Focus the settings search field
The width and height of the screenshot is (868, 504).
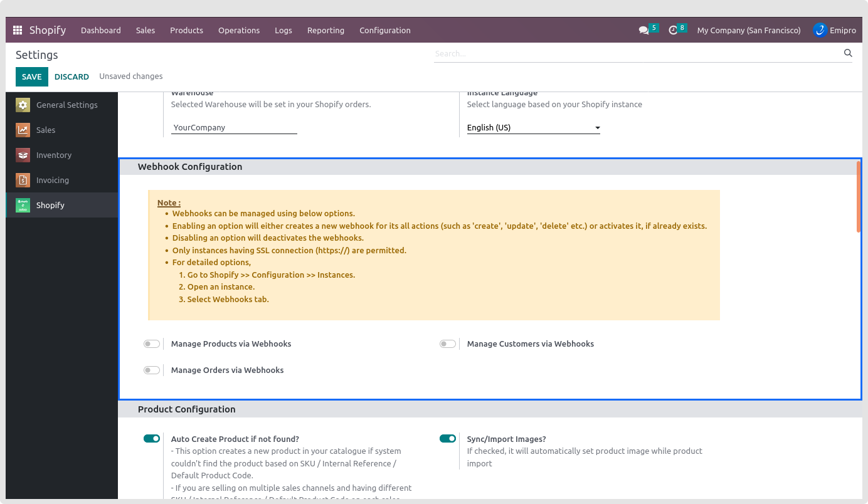pyautogui.click(x=638, y=53)
